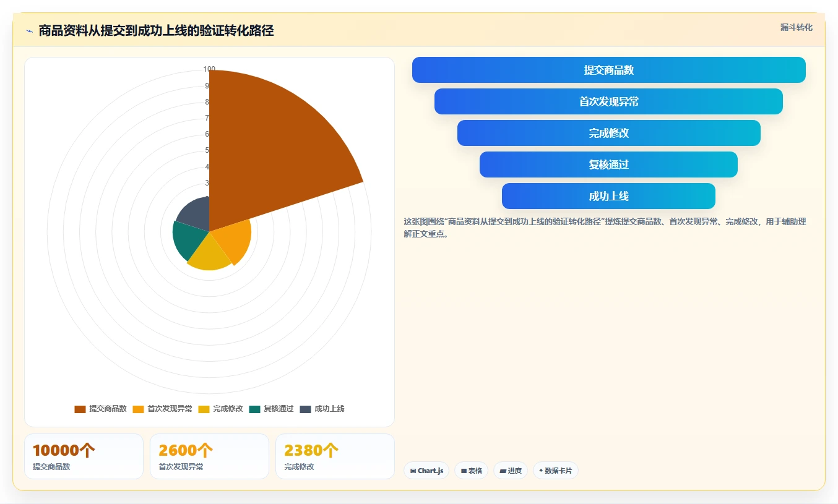Click the Chart.js tag chip
838x504 pixels.
pos(426,471)
